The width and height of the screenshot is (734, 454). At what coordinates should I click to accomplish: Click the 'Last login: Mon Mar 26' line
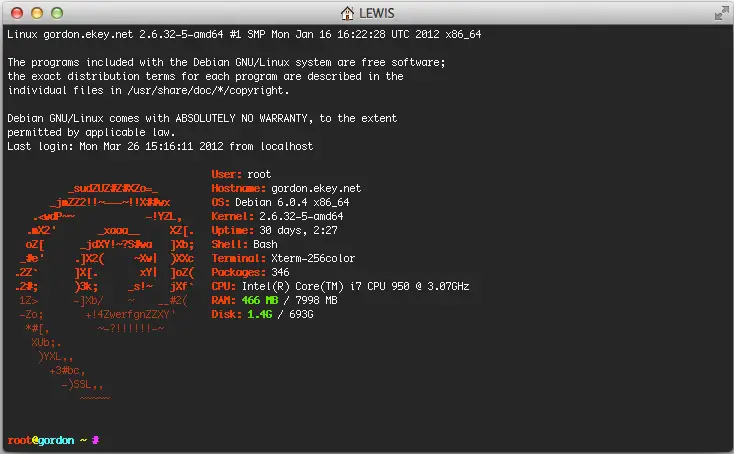click(x=160, y=146)
